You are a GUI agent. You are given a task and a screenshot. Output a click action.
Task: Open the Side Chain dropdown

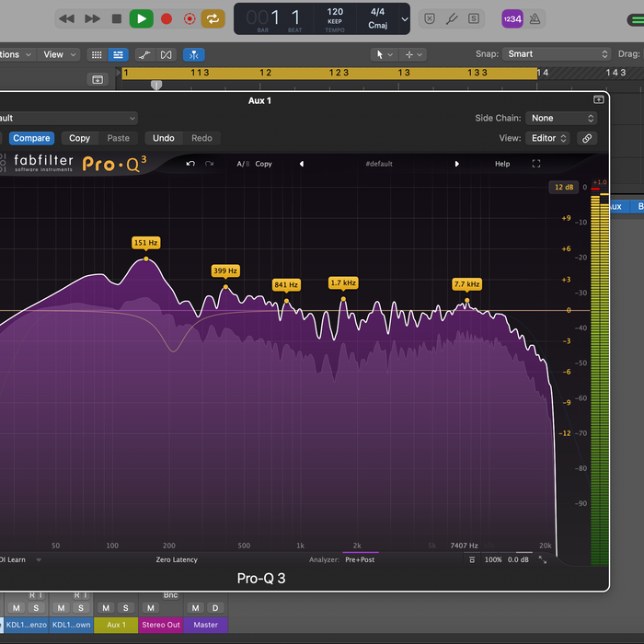561,119
